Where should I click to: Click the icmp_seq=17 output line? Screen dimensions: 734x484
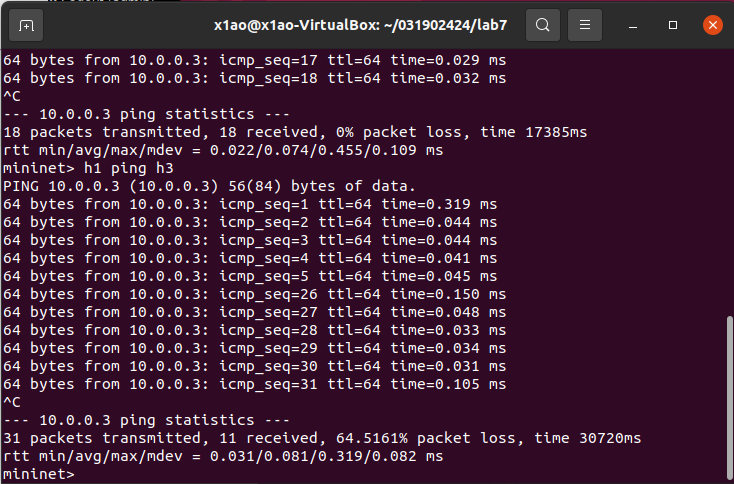click(x=254, y=60)
